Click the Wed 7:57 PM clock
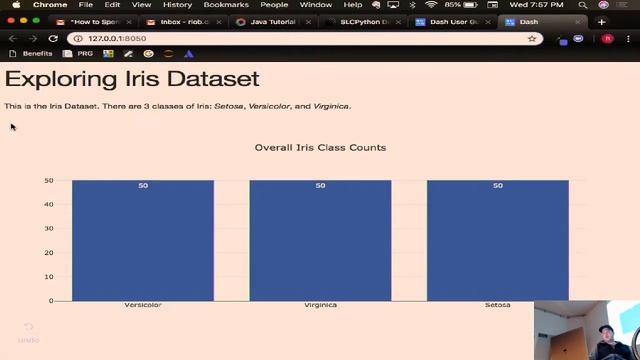Image resolution: width=640 pixels, height=360 pixels. pos(536,5)
